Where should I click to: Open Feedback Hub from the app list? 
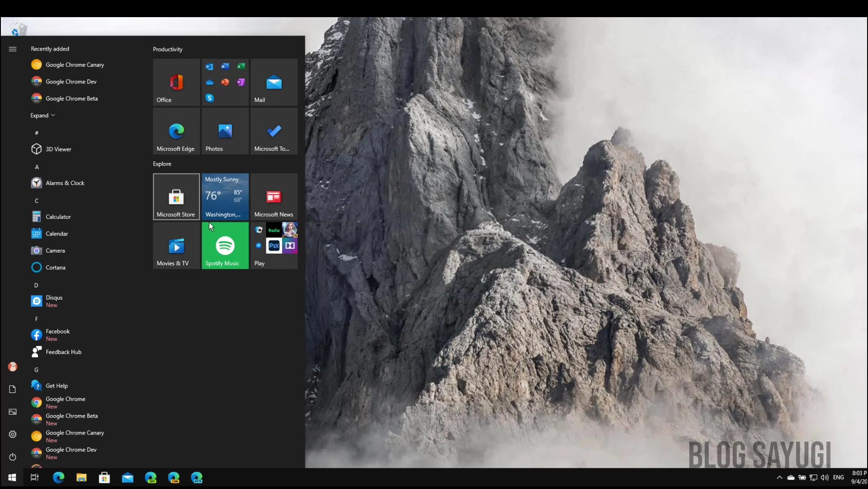(63, 352)
